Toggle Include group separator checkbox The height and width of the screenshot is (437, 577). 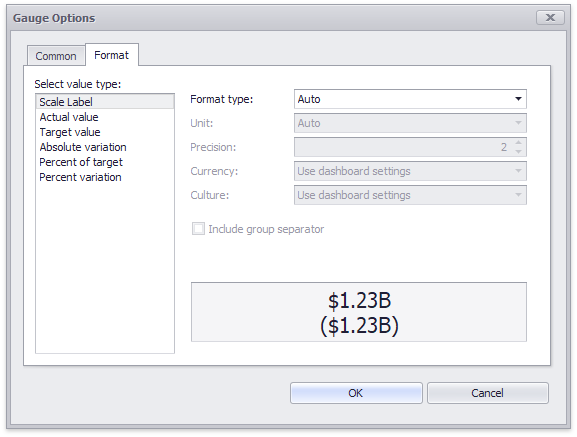point(198,229)
